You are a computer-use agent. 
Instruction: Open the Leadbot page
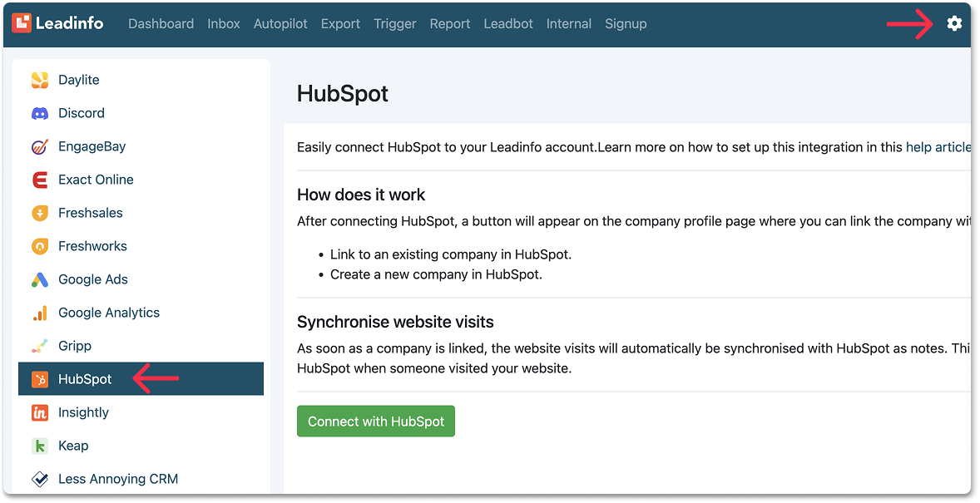[508, 24]
